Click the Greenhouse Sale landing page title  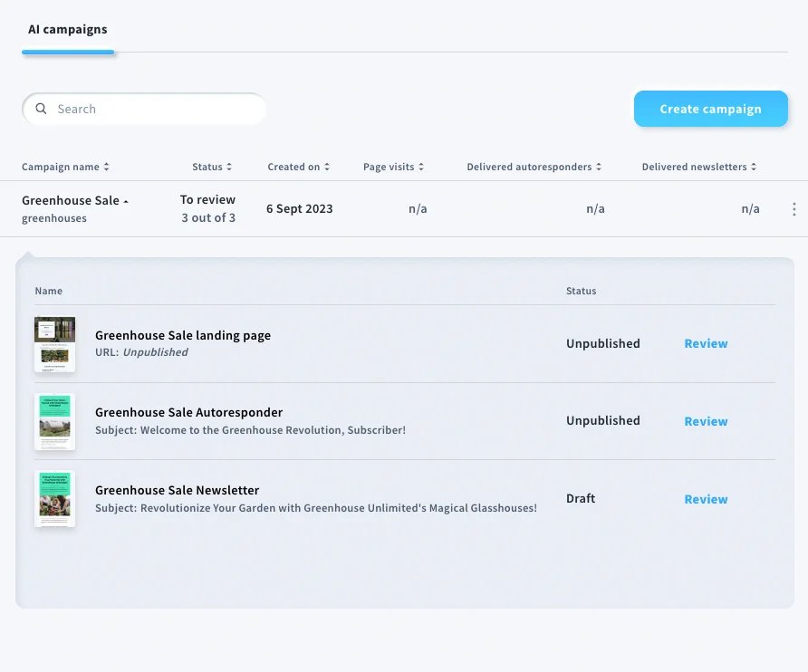[183, 335]
